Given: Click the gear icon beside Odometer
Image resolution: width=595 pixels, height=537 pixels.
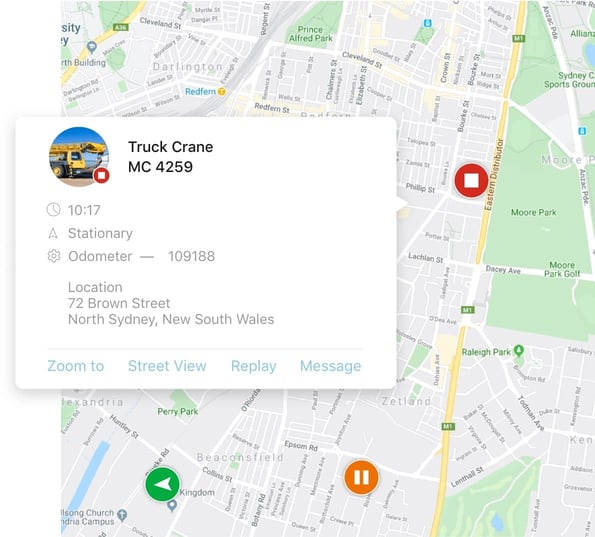Looking at the screenshot, I should [x=54, y=256].
